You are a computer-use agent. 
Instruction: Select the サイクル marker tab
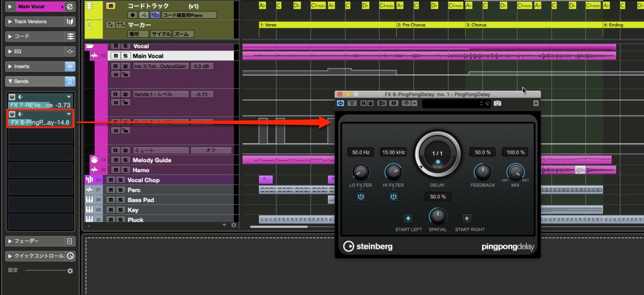(161, 34)
